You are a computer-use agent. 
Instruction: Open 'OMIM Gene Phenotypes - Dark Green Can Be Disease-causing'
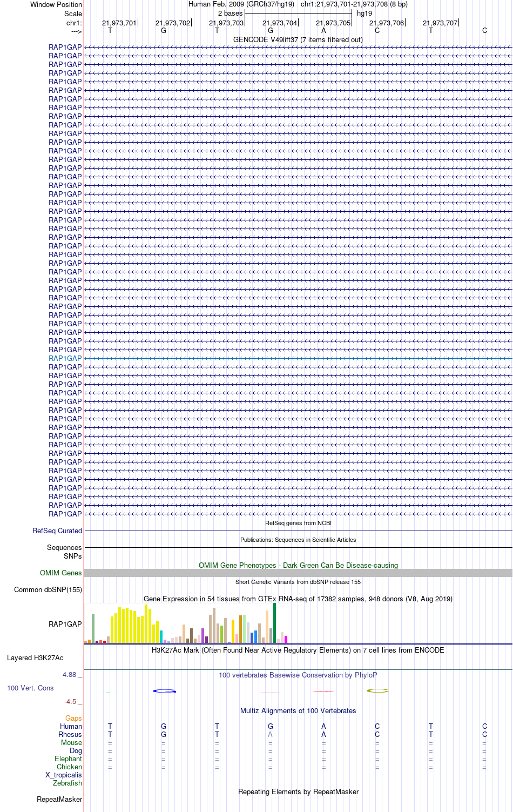point(298,565)
